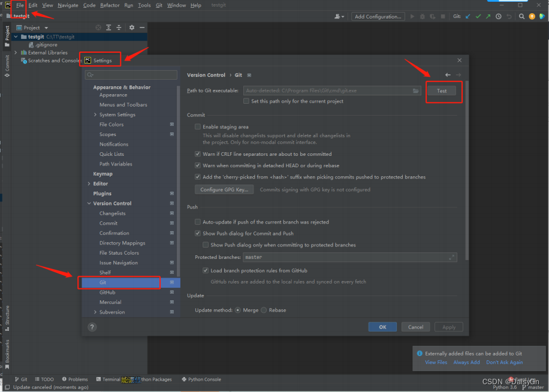Expand Protected branches field icon
The image size is (549, 392).
pyautogui.click(x=452, y=257)
